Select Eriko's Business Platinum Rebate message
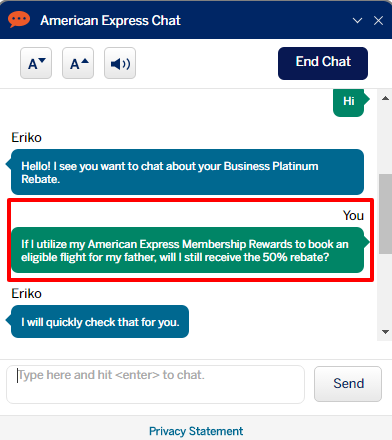The width and height of the screenshot is (392, 440). 186,172
